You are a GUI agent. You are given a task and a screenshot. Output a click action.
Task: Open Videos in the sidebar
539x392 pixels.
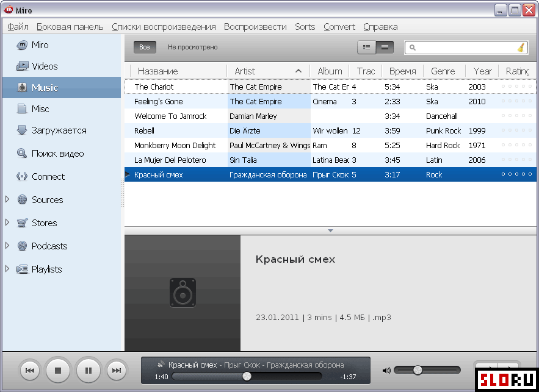pyautogui.click(x=45, y=66)
